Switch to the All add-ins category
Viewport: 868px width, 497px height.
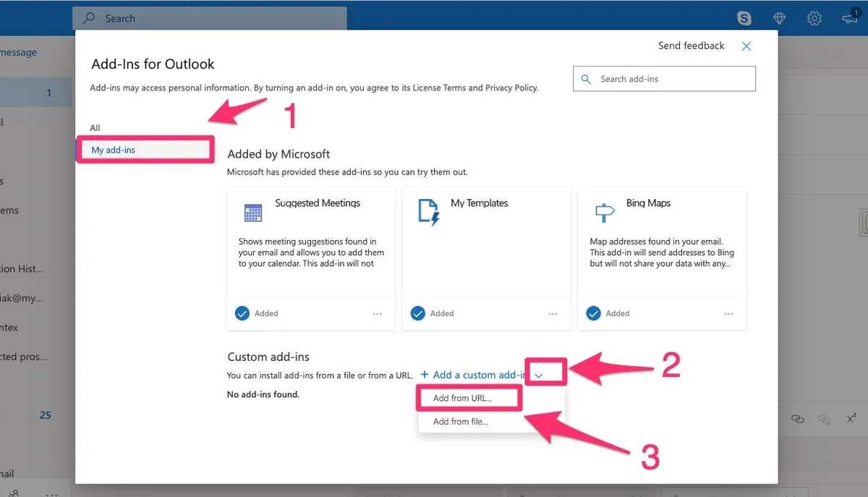point(95,128)
